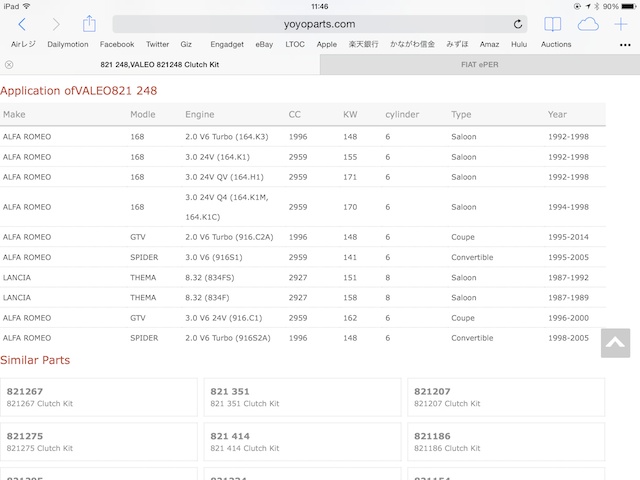Tap the Engine column header
Screen dimensions: 640x480
200,115
